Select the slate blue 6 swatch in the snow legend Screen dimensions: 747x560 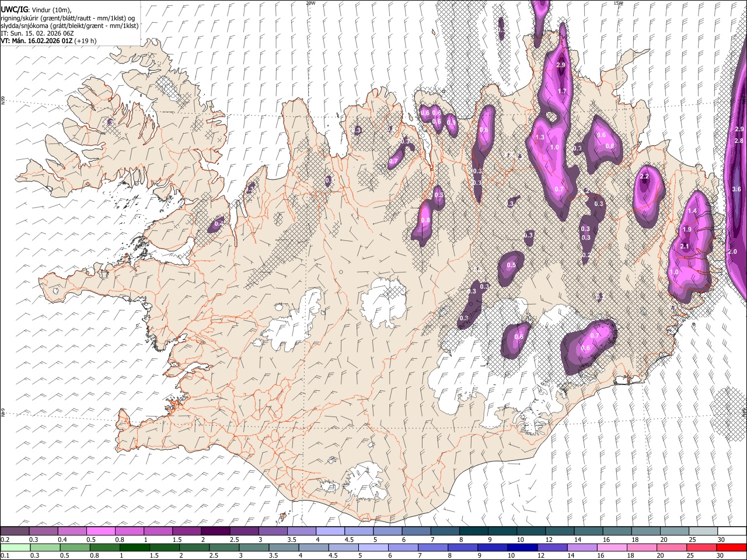pyautogui.click(x=416, y=531)
